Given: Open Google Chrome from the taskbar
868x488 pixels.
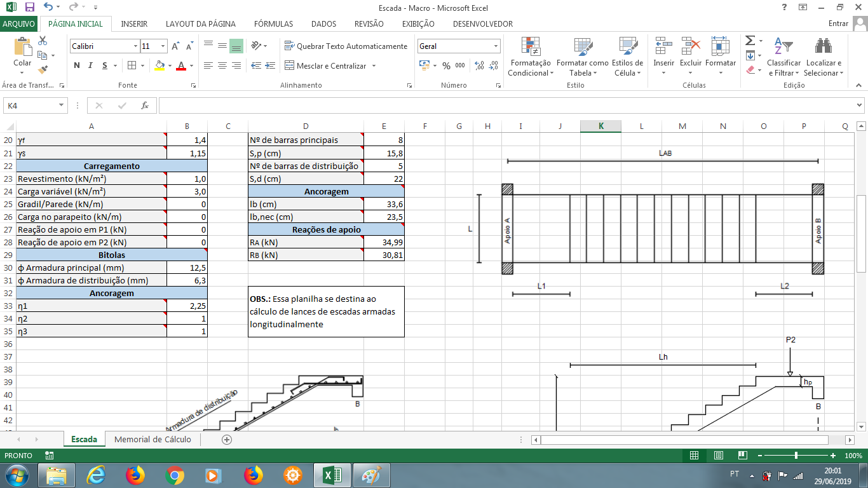Looking at the screenshot, I should [174, 475].
